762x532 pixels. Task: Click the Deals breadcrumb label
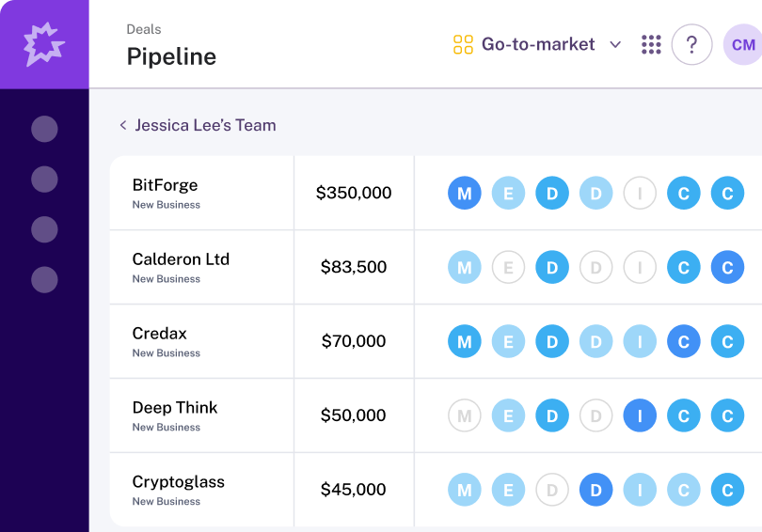coord(144,29)
